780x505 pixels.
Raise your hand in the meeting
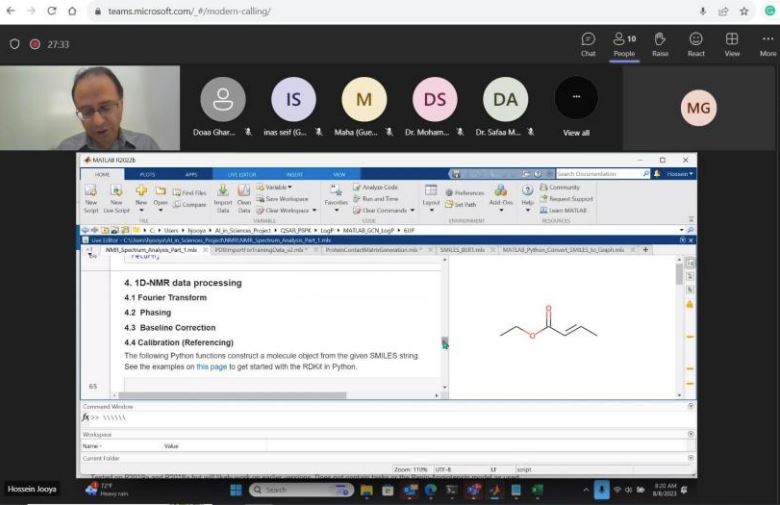[660, 43]
